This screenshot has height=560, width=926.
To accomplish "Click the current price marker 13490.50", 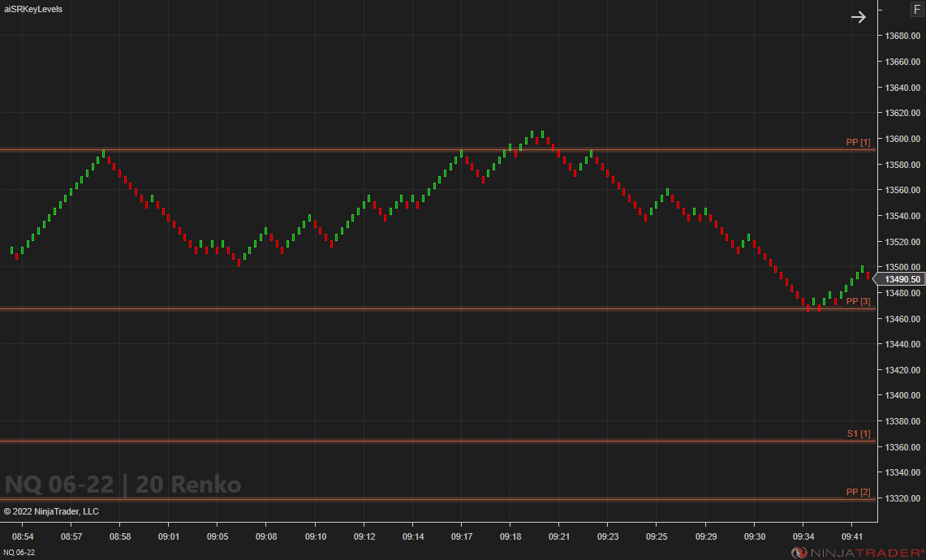I will 901,278.
